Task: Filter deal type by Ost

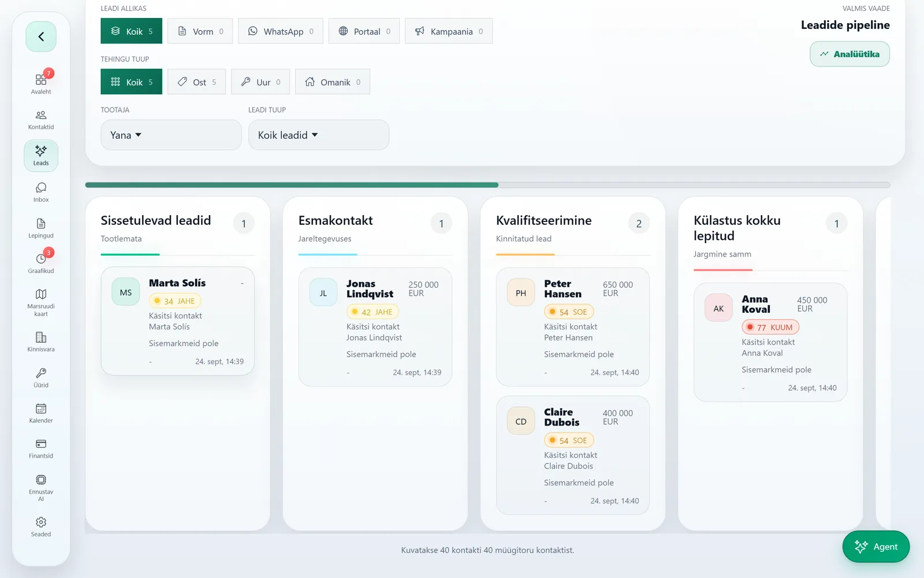Action: click(x=196, y=82)
